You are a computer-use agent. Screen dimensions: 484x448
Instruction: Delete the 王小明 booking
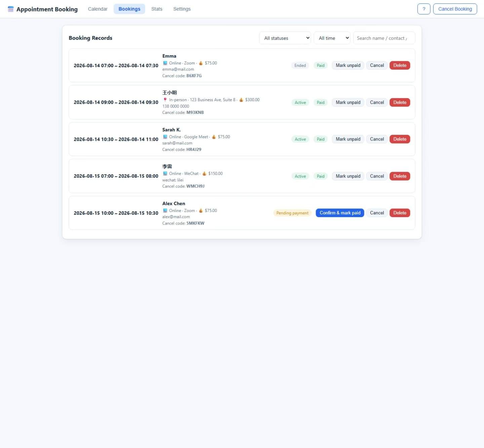click(400, 103)
